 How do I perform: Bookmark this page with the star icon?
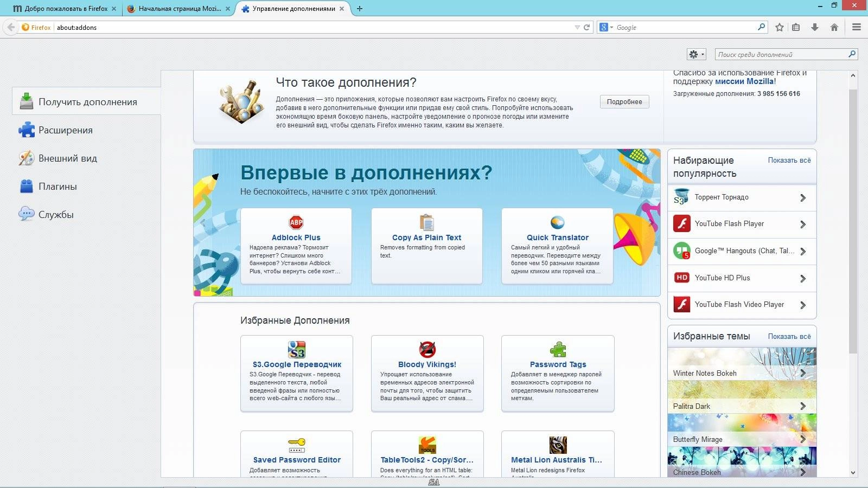(x=780, y=27)
